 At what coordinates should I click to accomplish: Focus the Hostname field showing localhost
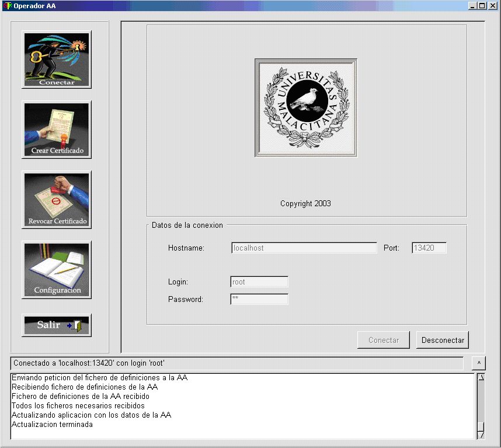click(304, 248)
